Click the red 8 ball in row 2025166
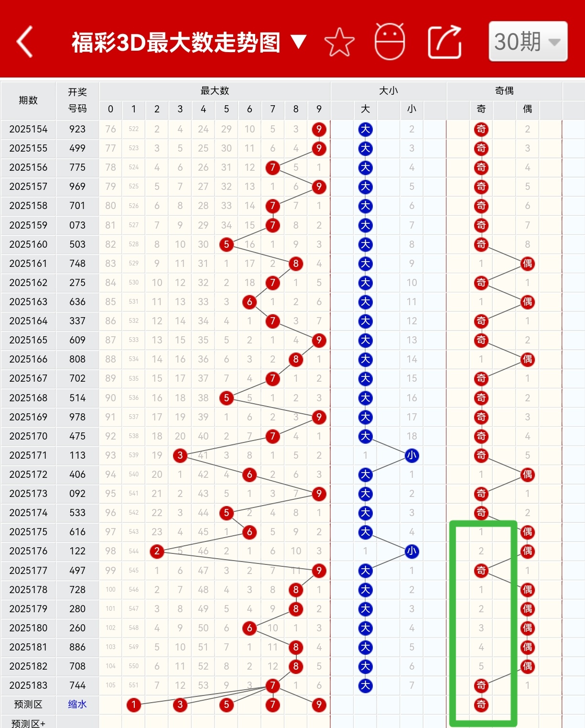The width and height of the screenshot is (585, 728). [296, 359]
